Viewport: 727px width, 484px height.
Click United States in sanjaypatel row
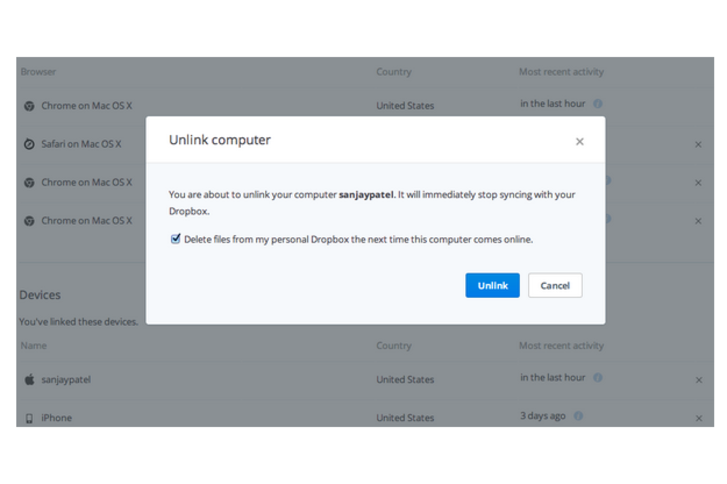tap(405, 380)
